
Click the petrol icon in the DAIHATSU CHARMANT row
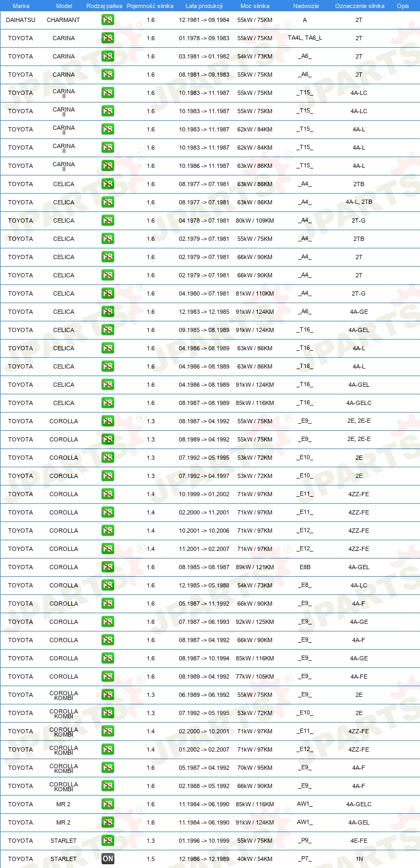(107, 20)
